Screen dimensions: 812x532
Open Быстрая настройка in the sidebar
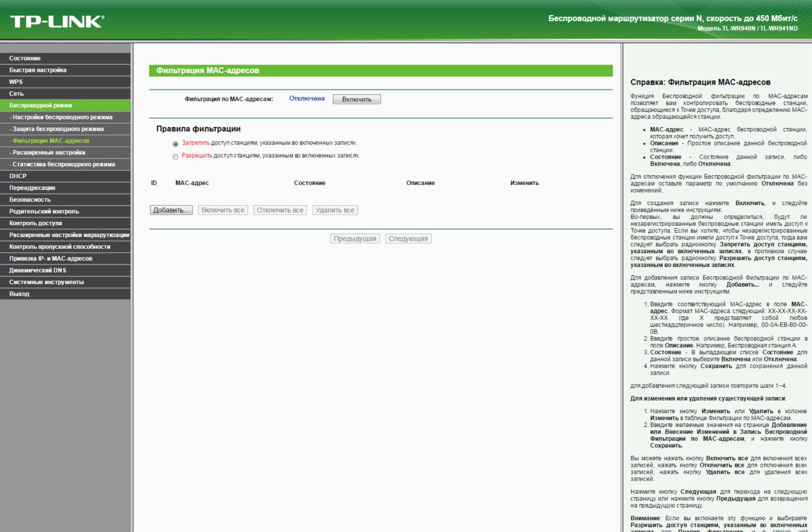coord(37,70)
